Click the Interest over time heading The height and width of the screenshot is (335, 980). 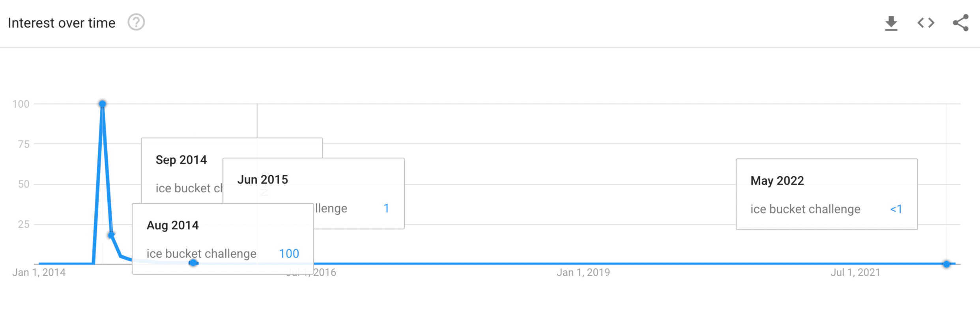(62, 22)
